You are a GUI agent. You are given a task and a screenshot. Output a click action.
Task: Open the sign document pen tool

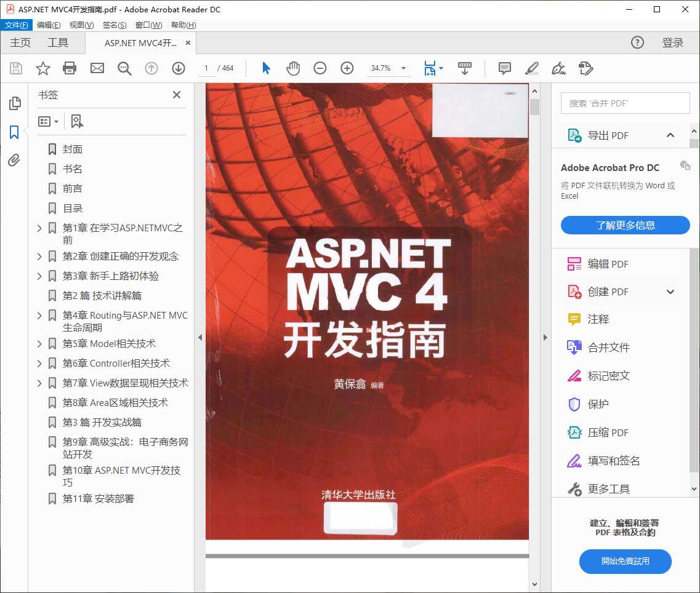tap(558, 68)
